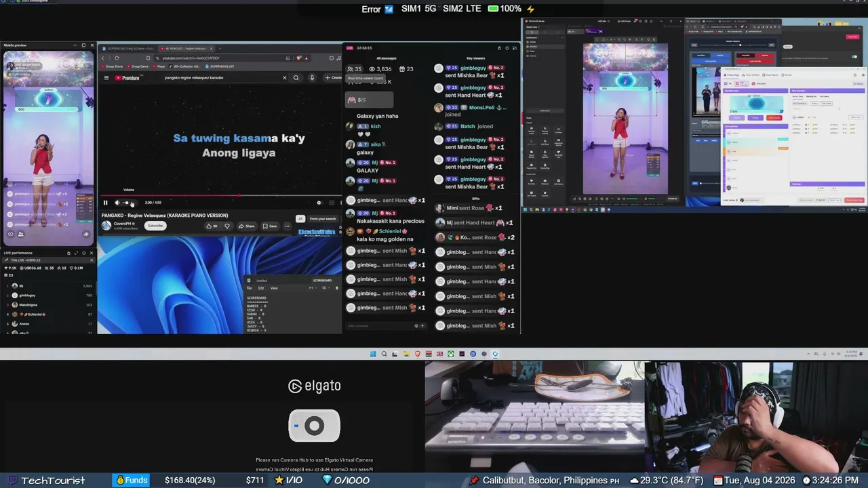The width and height of the screenshot is (868, 488).
Task: Click the YouTube search magnifier icon
Action: pos(296,78)
